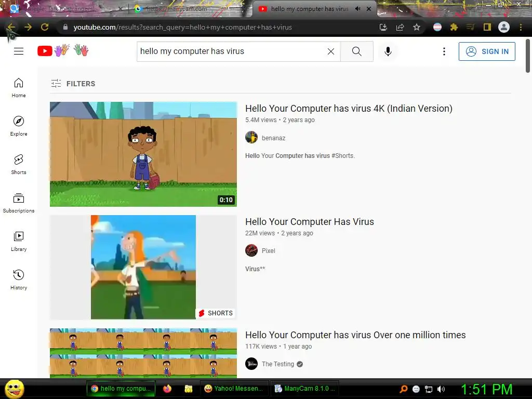Reload the page

point(45,27)
